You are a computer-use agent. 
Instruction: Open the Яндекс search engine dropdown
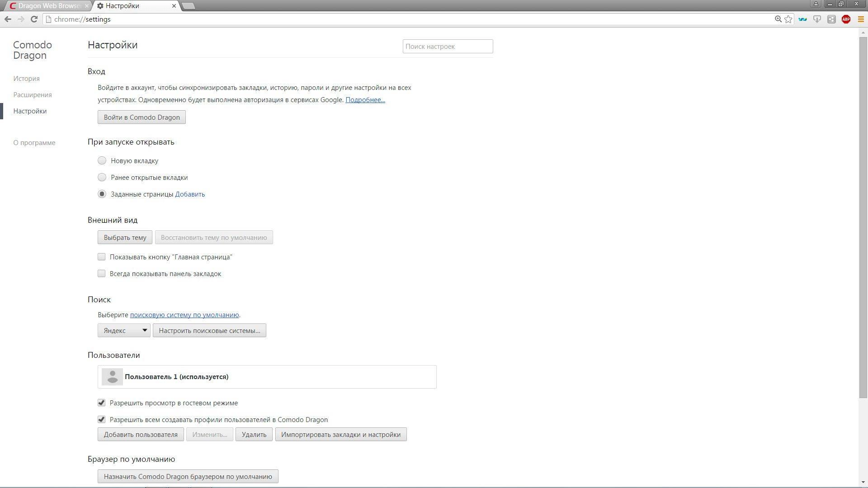[x=124, y=330]
